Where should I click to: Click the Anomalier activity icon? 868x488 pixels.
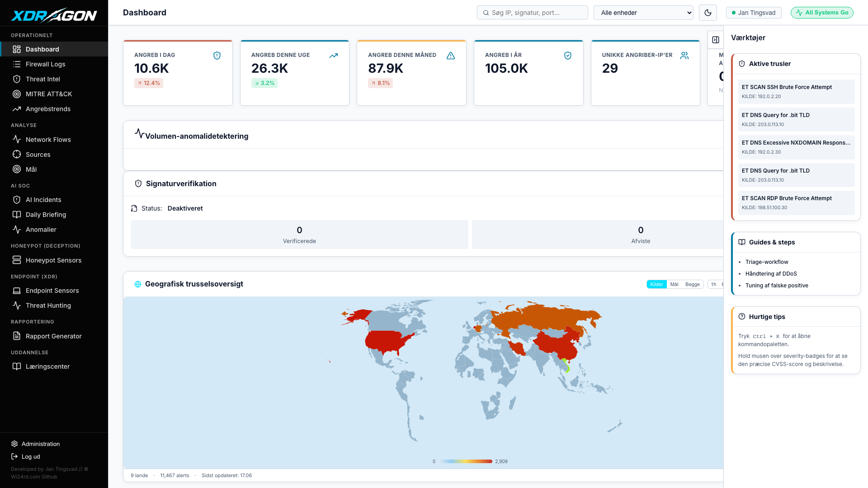[x=17, y=230]
